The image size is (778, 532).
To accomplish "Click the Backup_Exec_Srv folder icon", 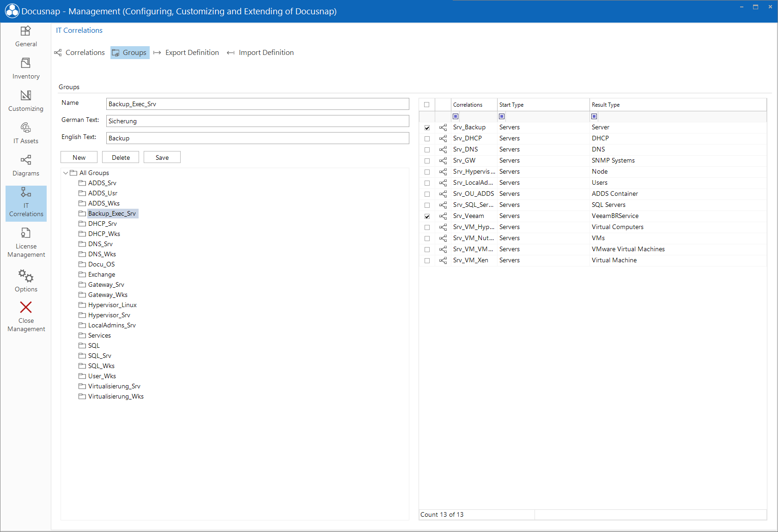I will click(x=82, y=213).
